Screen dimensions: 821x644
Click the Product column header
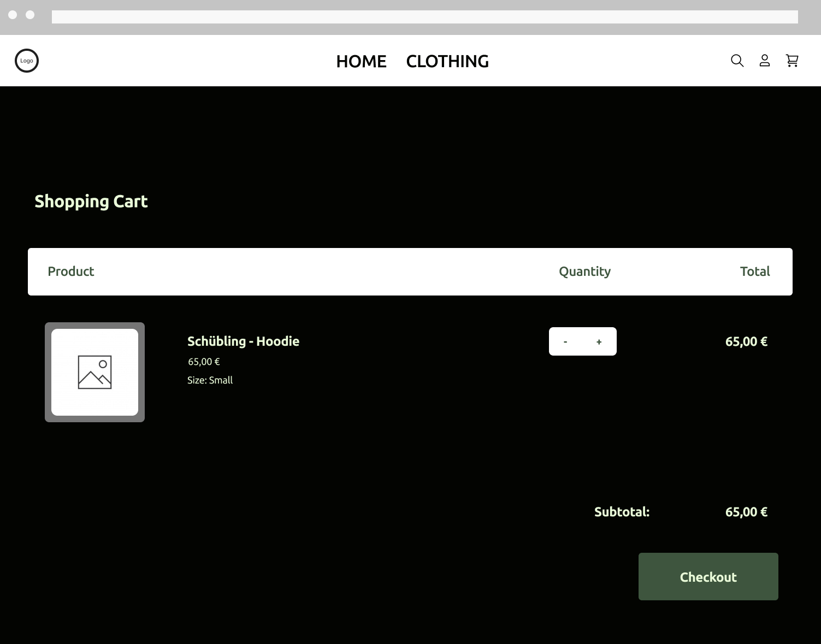[70, 271]
